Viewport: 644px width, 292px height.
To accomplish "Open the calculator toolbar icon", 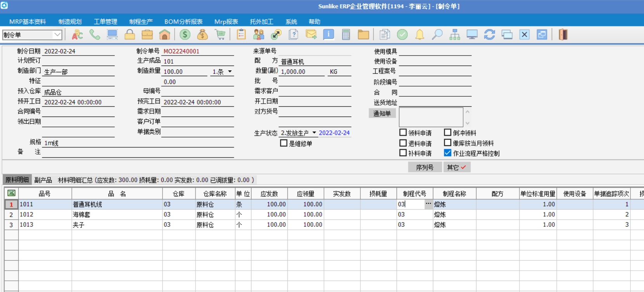I will 346,35.
